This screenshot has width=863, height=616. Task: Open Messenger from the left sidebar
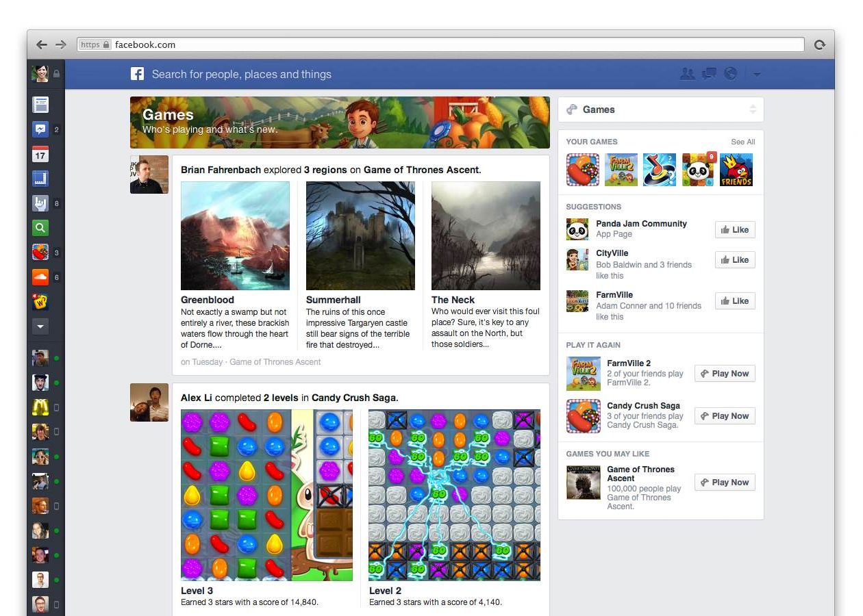(x=42, y=129)
